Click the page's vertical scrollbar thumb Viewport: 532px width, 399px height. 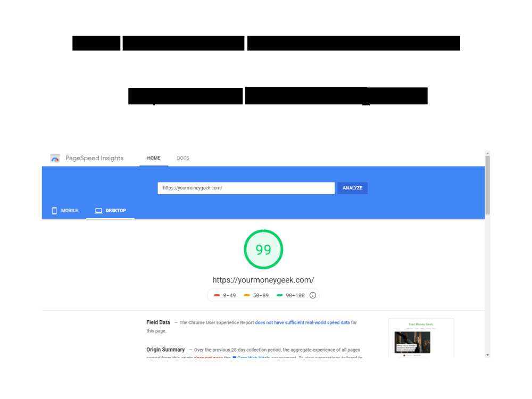tap(487, 185)
